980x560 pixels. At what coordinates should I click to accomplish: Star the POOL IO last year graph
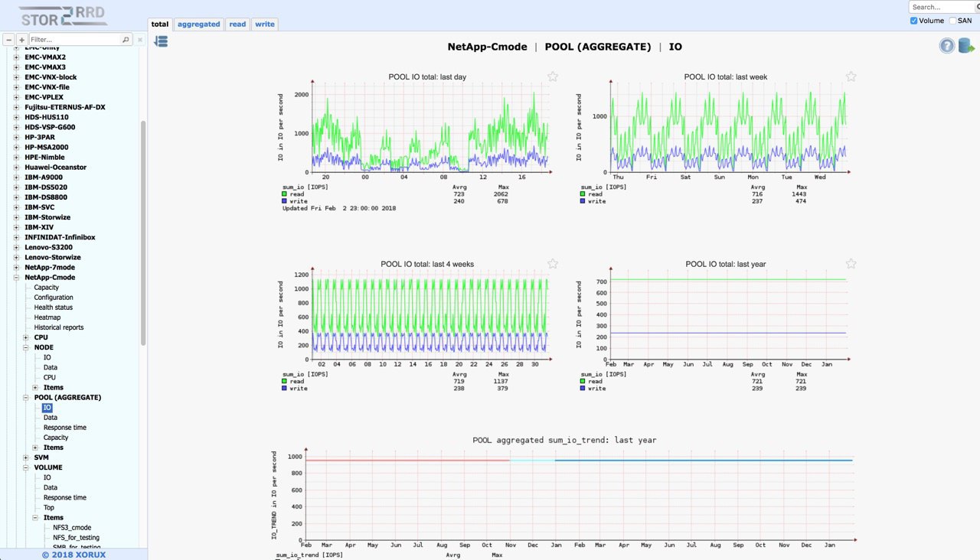(x=851, y=264)
